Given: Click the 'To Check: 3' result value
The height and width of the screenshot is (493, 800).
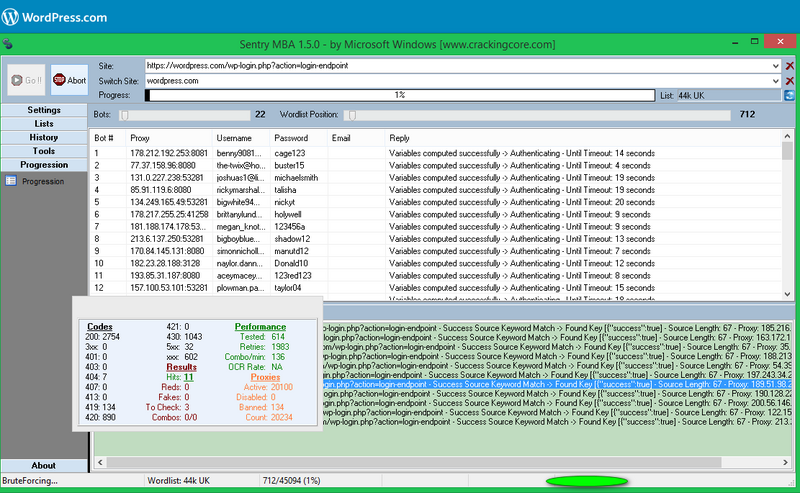Looking at the screenshot, I should pos(167,407).
